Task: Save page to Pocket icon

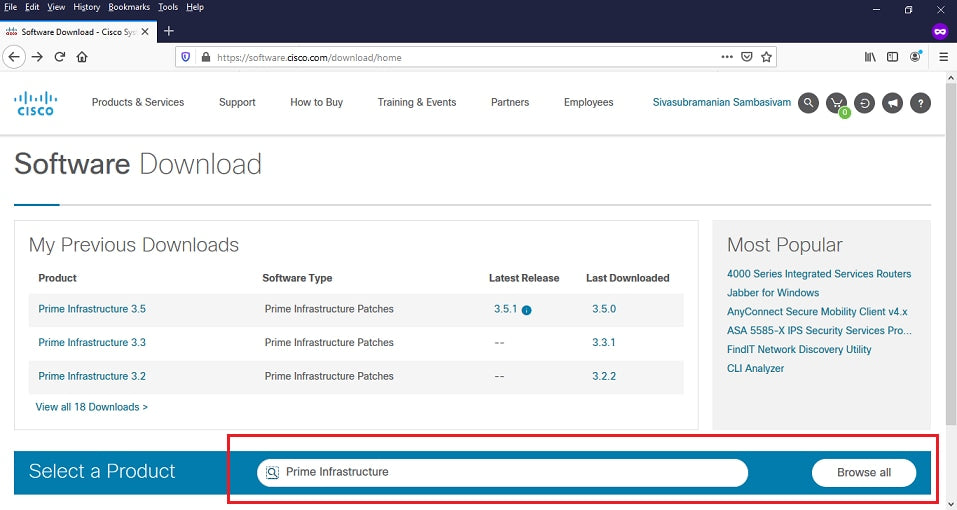Action: pos(747,57)
